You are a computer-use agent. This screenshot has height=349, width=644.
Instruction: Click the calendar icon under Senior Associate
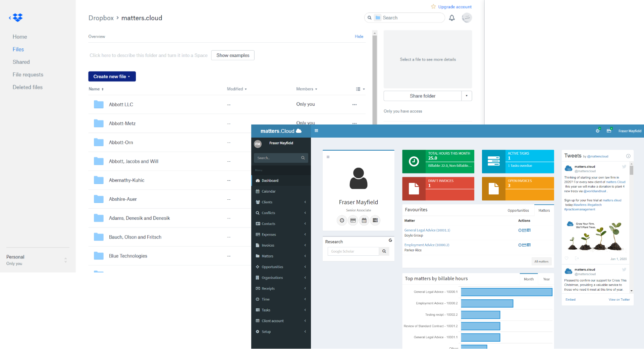[364, 220]
